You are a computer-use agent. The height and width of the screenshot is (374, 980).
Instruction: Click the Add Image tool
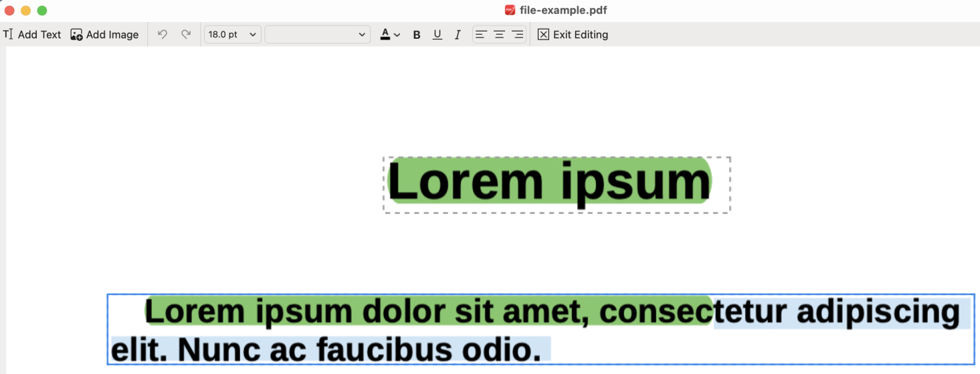[x=104, y=35]
